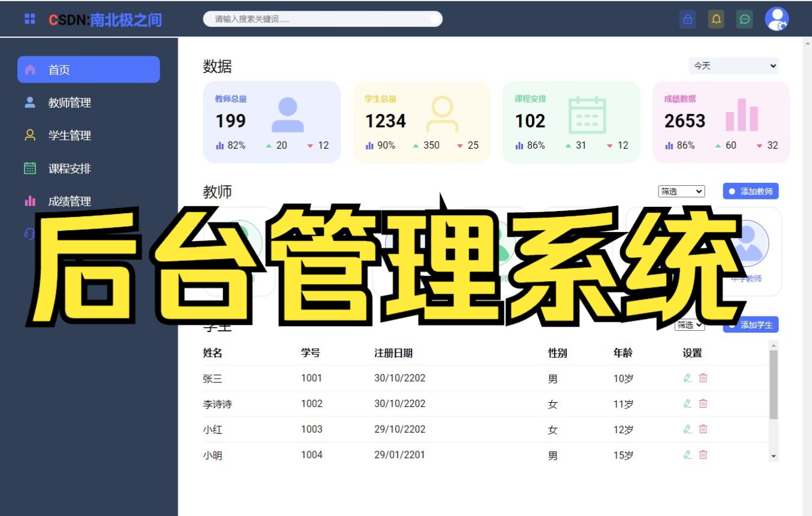Click the student table scrollbar down arrow
The height and width of the screenshot is (516, 812).
(774, 457)
